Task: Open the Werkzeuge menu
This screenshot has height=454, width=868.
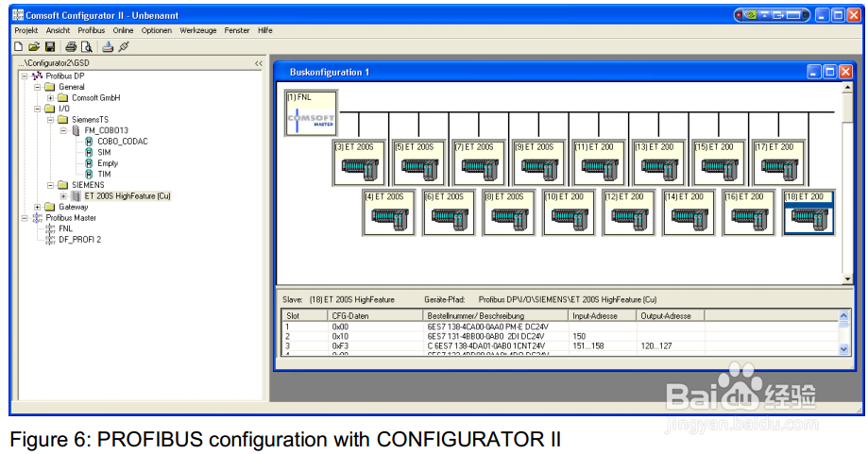Action: 198,30
